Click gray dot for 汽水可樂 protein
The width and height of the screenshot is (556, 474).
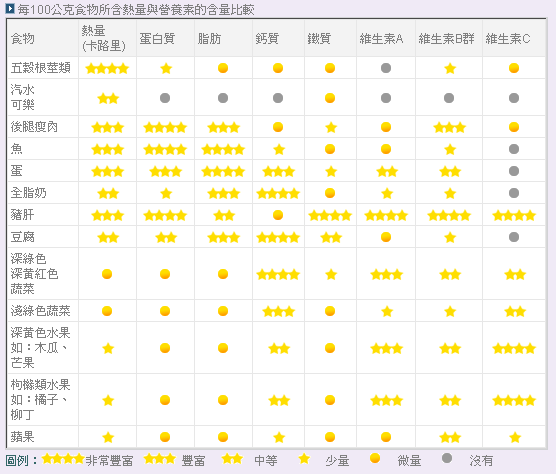[x=165, y=98]
